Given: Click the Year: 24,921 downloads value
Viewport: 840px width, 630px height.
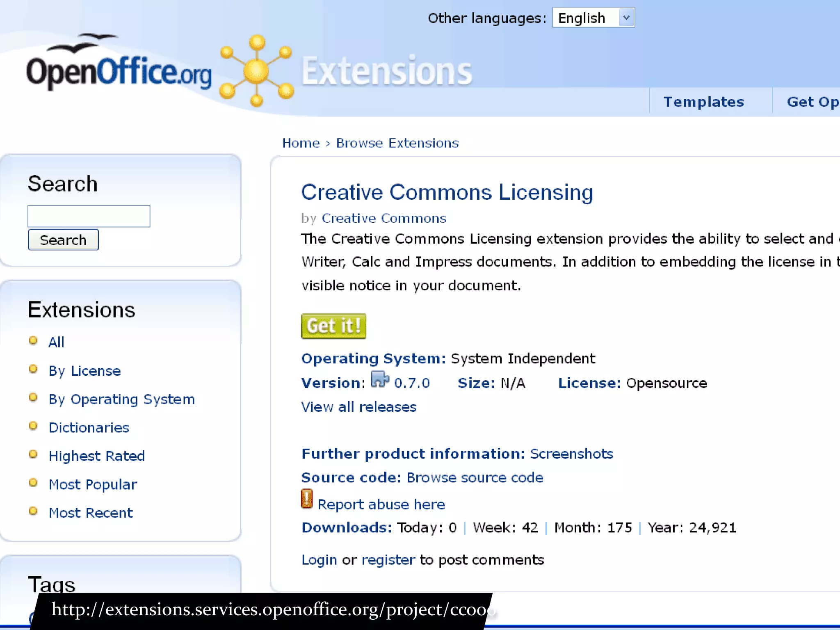Looking at the screenshot, I should (692, 527).
